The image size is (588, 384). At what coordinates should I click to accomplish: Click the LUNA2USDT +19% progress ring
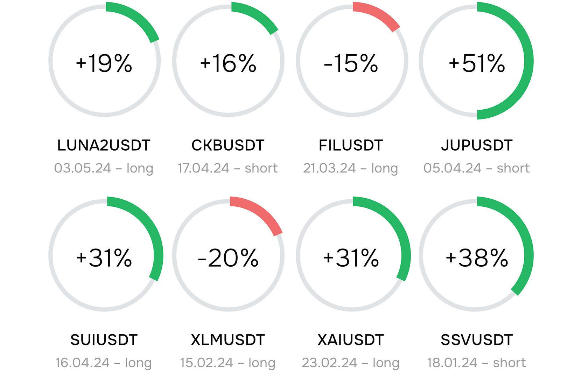(x=104, y=61)
